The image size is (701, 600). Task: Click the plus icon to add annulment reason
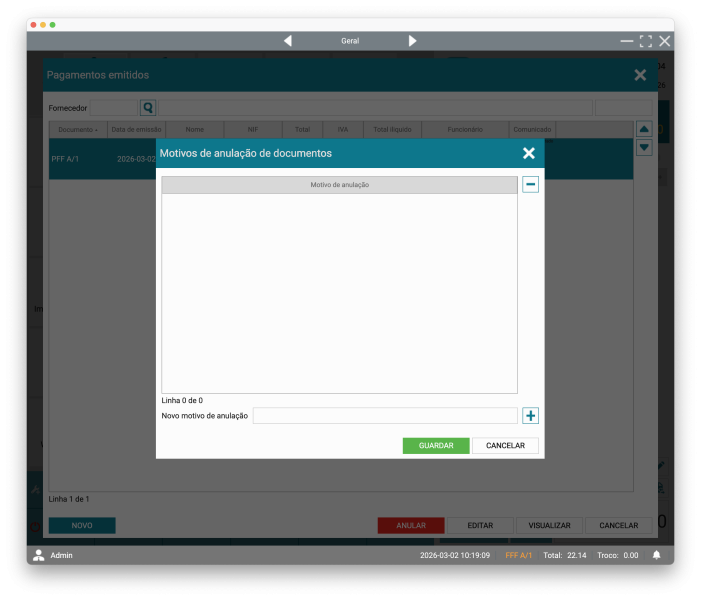pos(530,416)
